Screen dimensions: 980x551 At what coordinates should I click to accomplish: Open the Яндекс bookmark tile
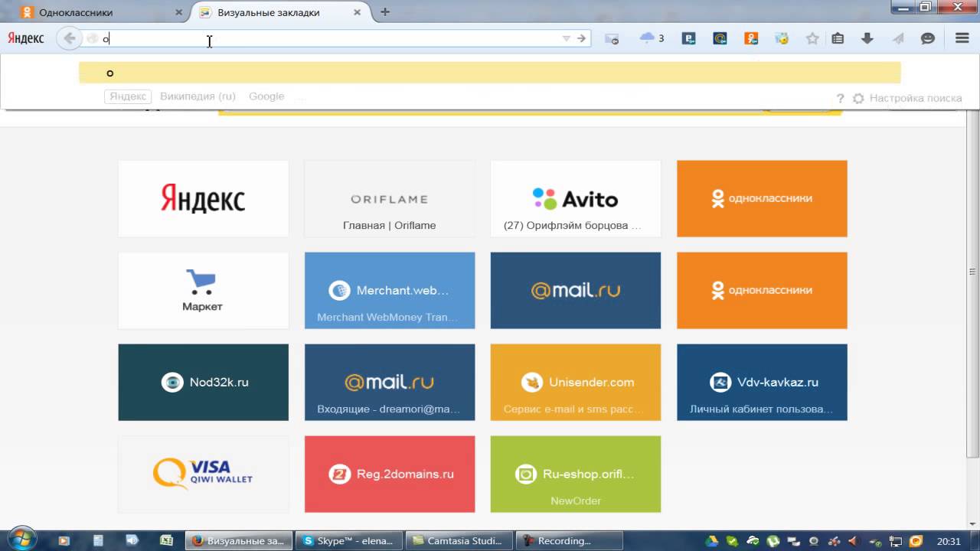pos(203,198)
